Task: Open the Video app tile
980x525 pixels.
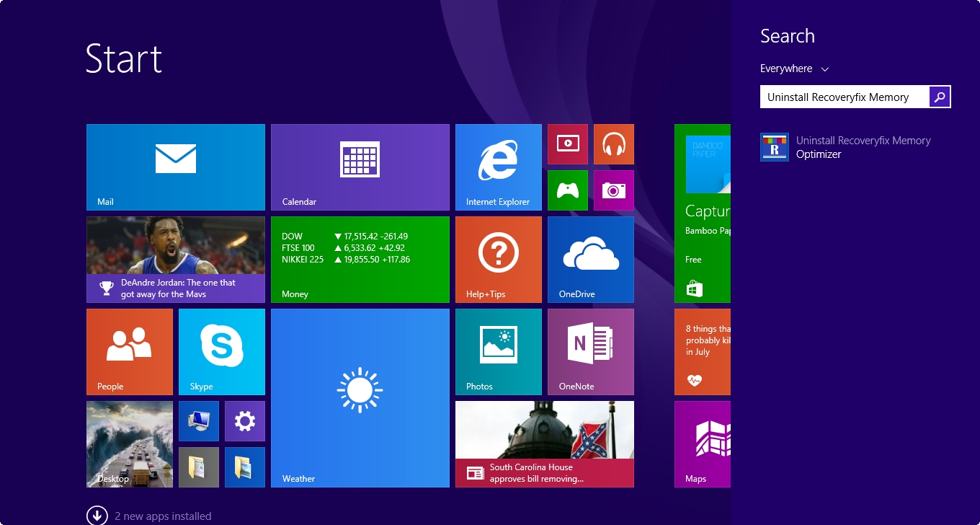Action: (568, 144)
